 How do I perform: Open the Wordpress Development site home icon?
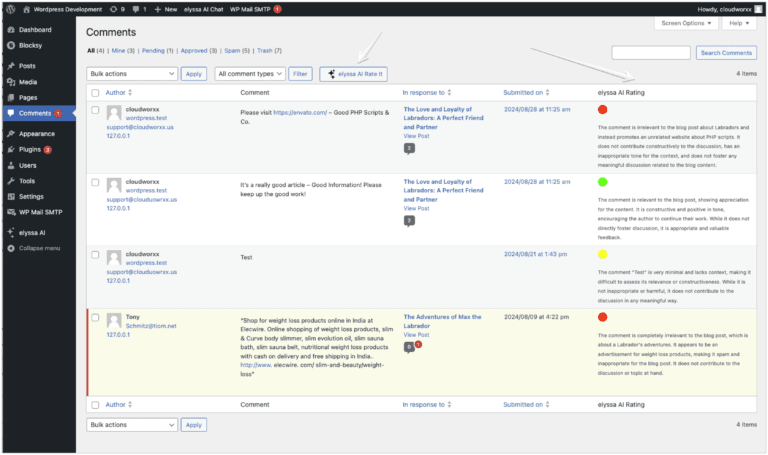pyautogui.click(x=26, y=9)
